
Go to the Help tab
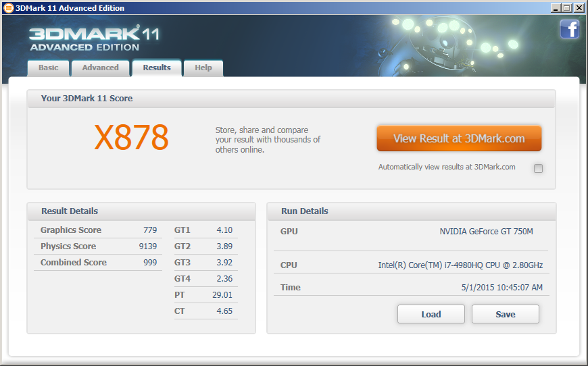click(x=203, y=68)
